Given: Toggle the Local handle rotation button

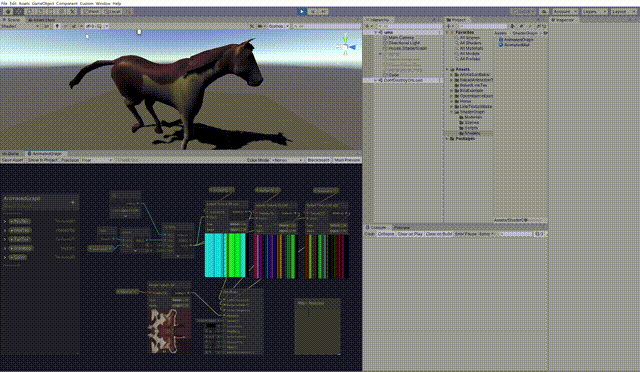Looking at the screenshot, I should tap(112, 12).
